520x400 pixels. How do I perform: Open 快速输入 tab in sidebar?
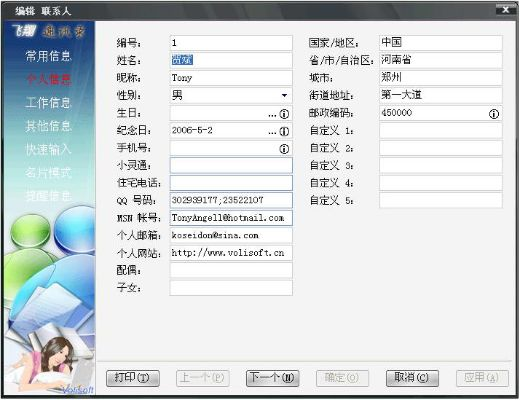(x=48, y=149)
